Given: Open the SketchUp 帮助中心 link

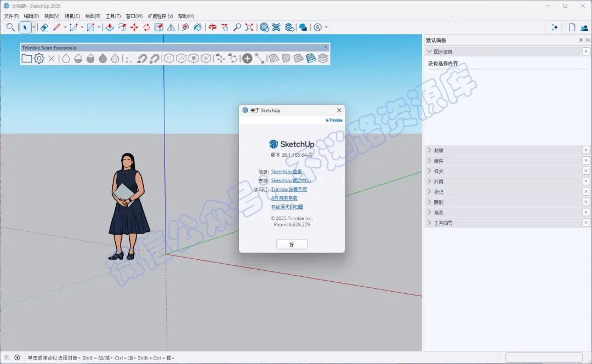Looking at the screenshot, I should [291, 180].
